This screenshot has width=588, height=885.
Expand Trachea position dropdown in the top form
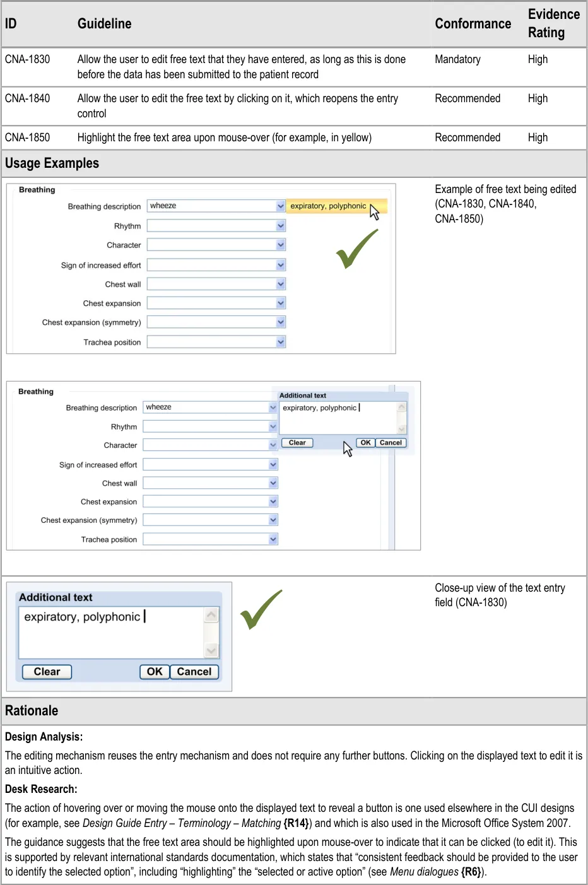click(281, 342)
